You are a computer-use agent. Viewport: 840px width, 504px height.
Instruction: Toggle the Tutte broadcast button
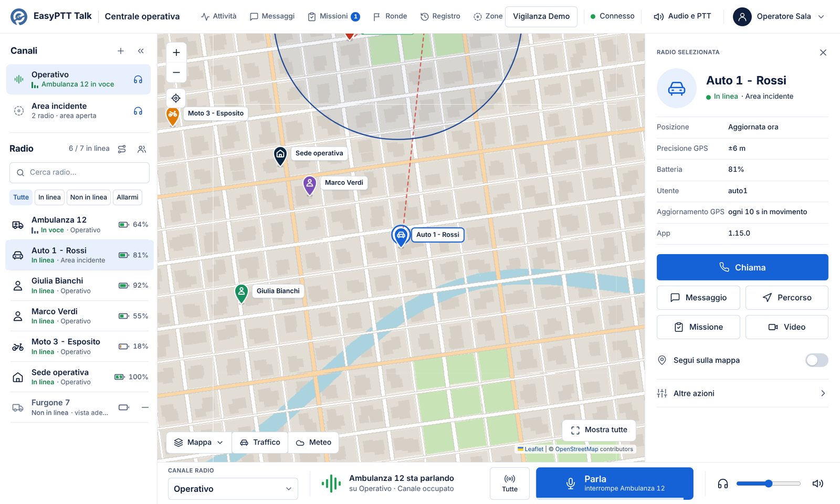[x=510, y=483]
